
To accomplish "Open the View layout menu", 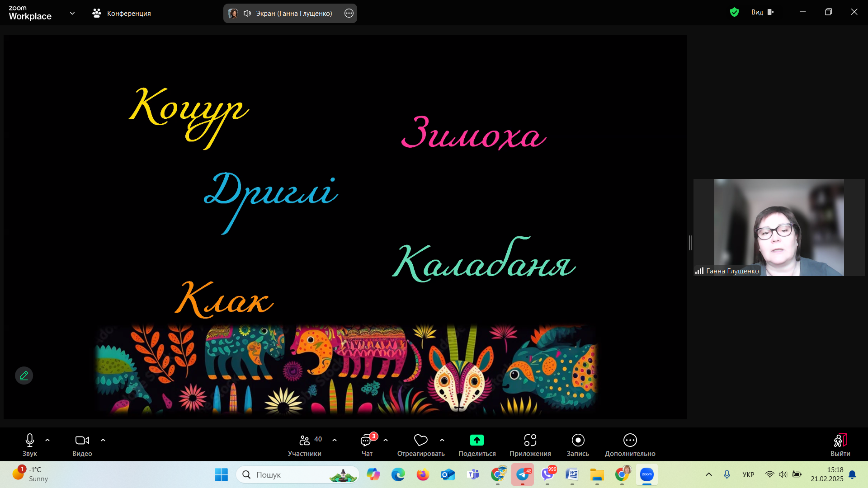I will point(762,12).
